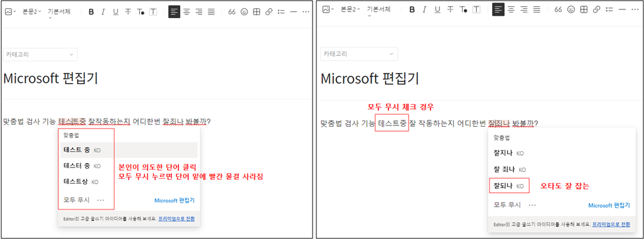Viewport: 644px width, 239px height.
Task: Toggle bold in the left editor toolbar
Action: coord(91,12)
